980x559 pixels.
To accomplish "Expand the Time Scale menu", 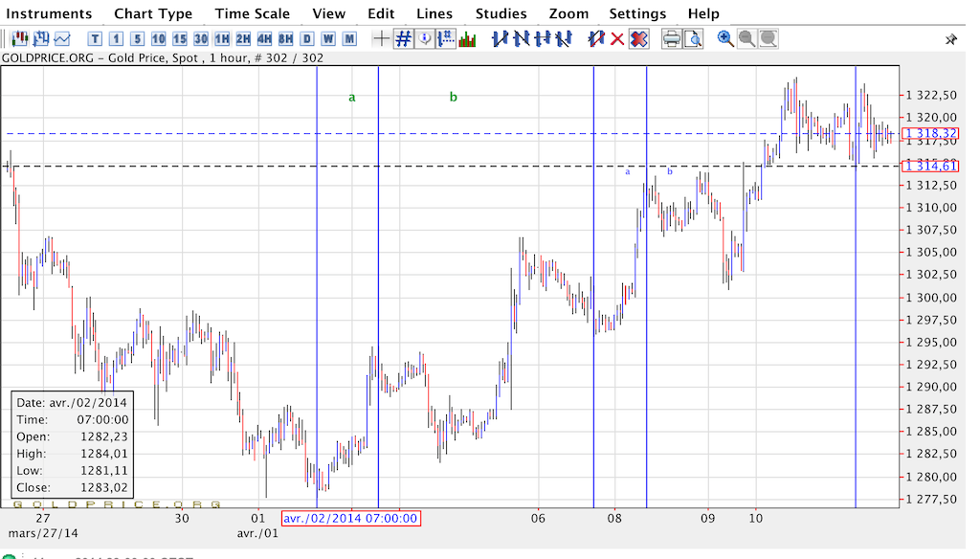I will (253, 13).
